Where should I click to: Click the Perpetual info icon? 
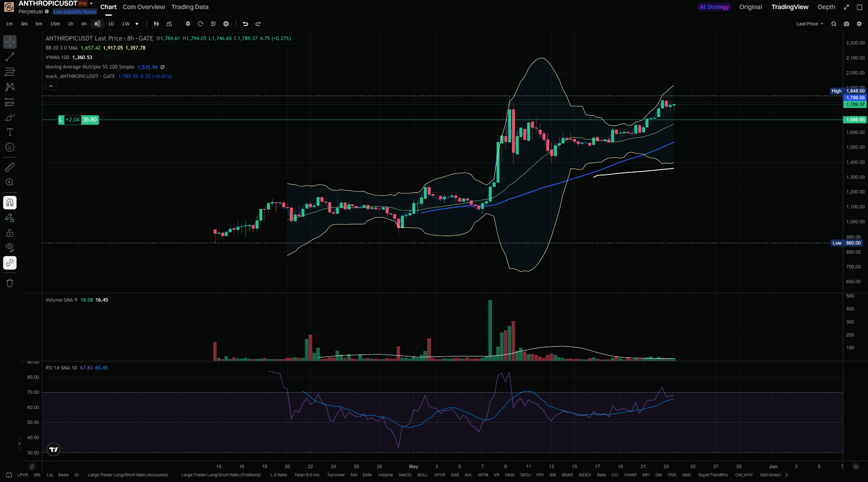(x=47, y=11)
